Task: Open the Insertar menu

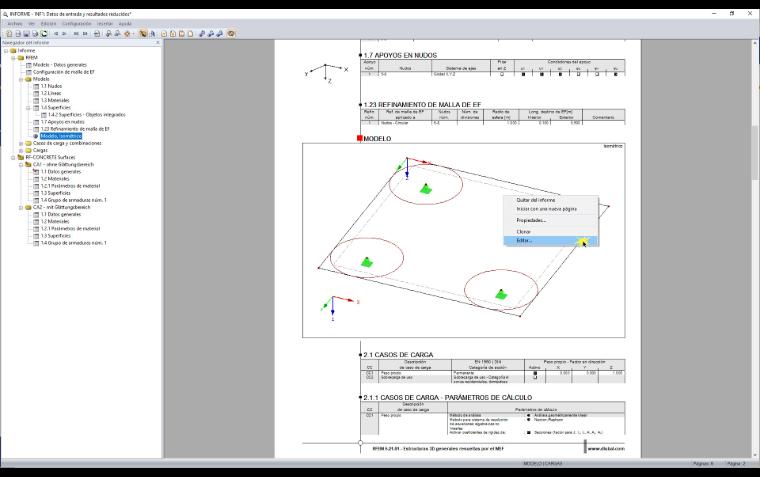Action: tap(105, 23)
